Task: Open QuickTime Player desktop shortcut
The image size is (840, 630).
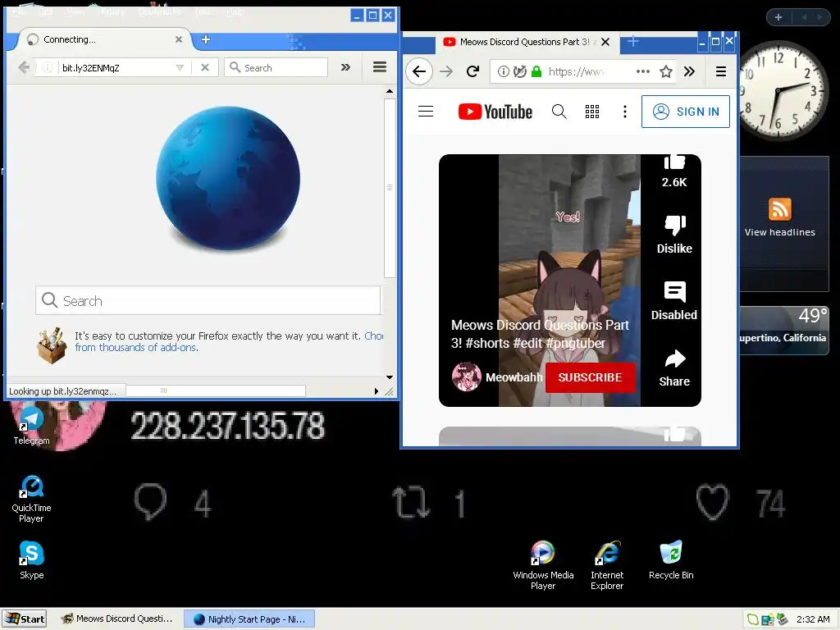Action: click(32, 500)
